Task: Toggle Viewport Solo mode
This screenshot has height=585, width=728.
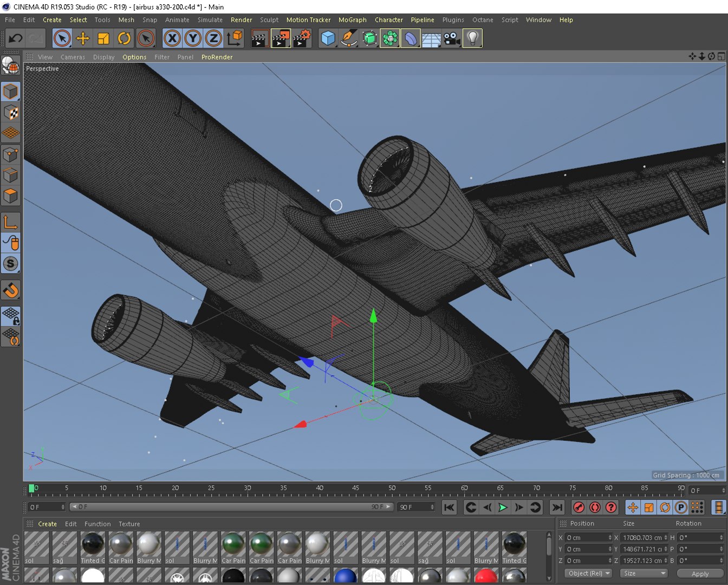Action: click(11, 264)
